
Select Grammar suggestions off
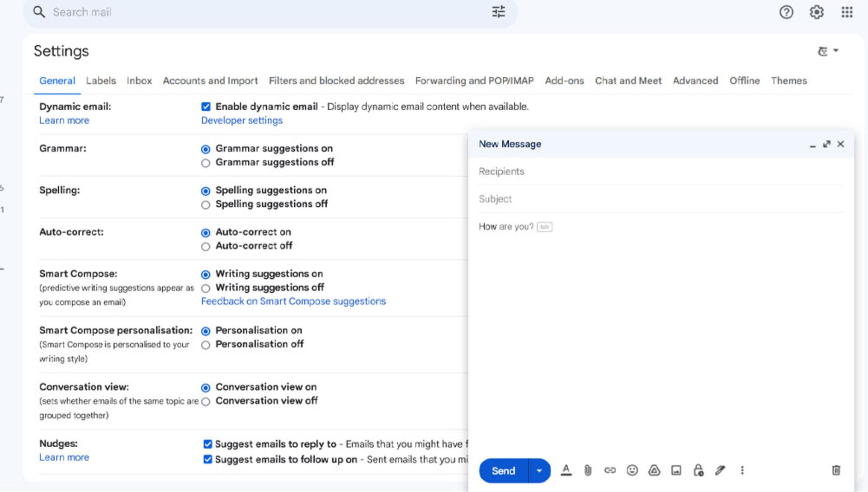pyautogui.click(x=206, y=163)
